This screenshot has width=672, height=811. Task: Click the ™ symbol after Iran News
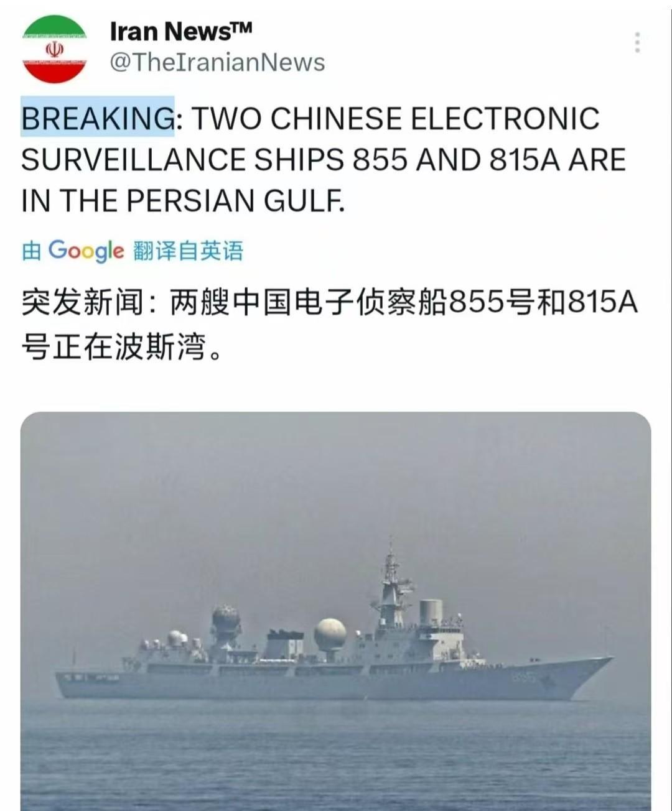[x=242, y=28]
